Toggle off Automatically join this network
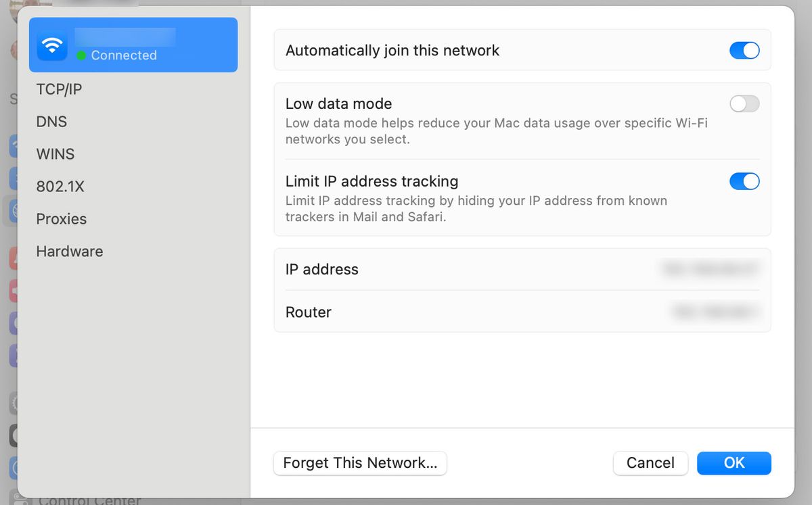This screenshot has height=505, width=812. (x=744, y=50)
